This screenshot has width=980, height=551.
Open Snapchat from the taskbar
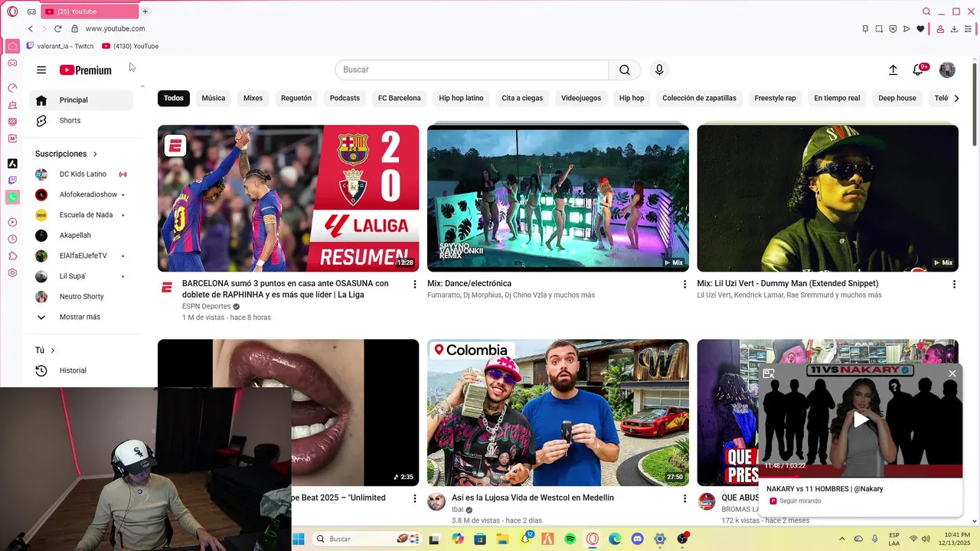coord(525,539)
